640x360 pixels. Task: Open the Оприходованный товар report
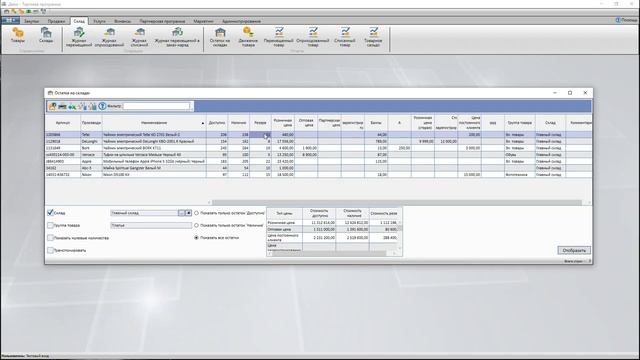coord(313,38)
